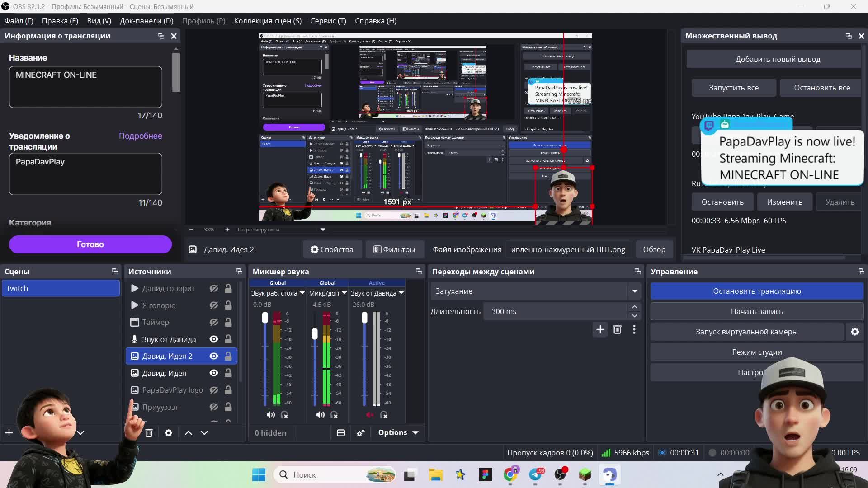
Task: Open Telegram from the taskbar
Action: (536, 474)
